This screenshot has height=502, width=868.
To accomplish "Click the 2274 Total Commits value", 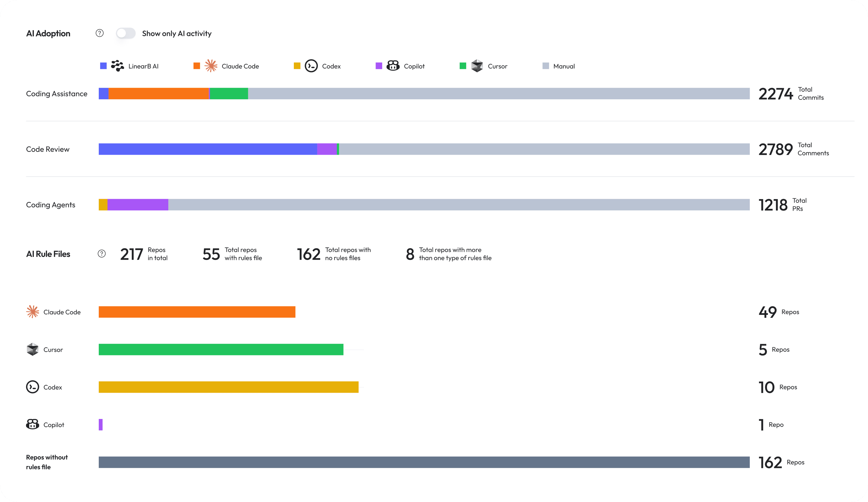I will tap(776, 94).
